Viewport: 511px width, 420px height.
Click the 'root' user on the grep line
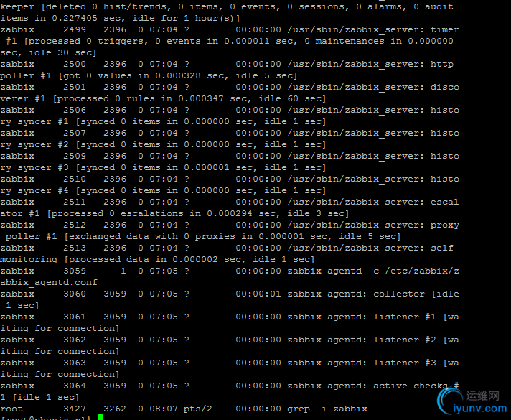point(11,409)
